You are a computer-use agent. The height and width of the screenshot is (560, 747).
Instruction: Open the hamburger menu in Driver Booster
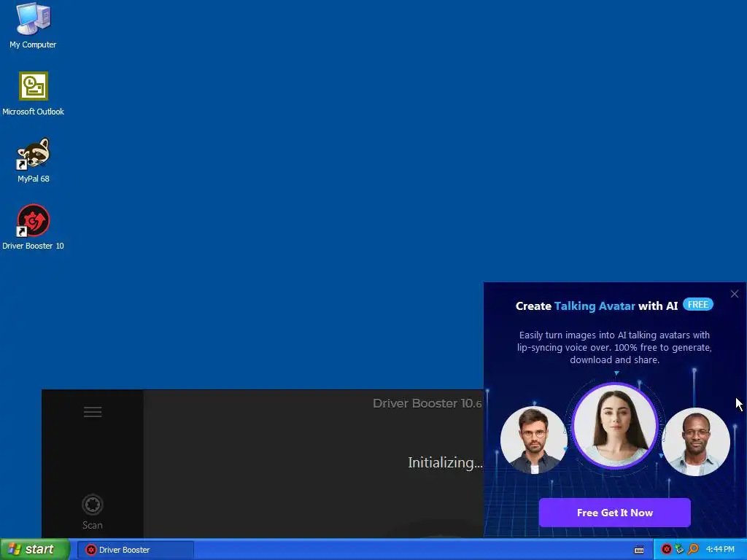tap(93, 412)
